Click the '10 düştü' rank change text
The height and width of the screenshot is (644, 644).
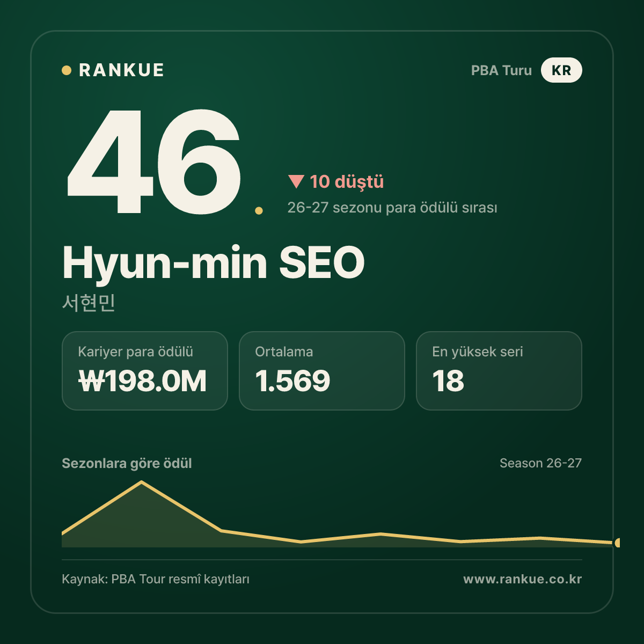[x=347, y=181]
